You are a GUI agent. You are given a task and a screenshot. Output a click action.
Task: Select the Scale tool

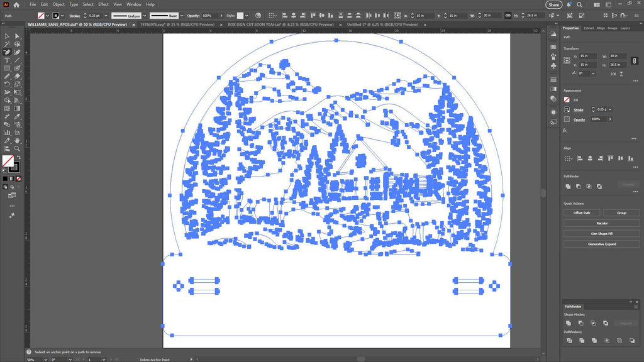pos(17,84)
